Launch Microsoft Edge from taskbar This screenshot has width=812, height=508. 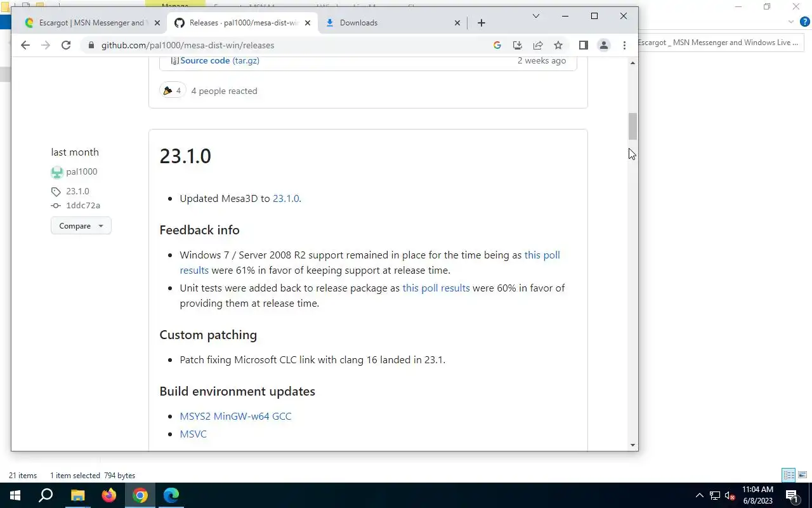[171, 495]
